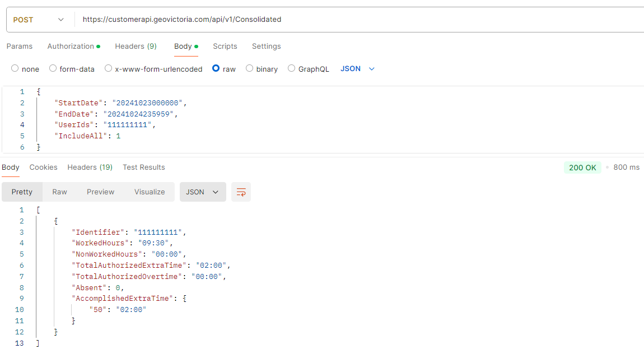The width and height of the screenshot is (644, 349).
Task: Click the Preview response view button
Action: (x=101, y=192)
